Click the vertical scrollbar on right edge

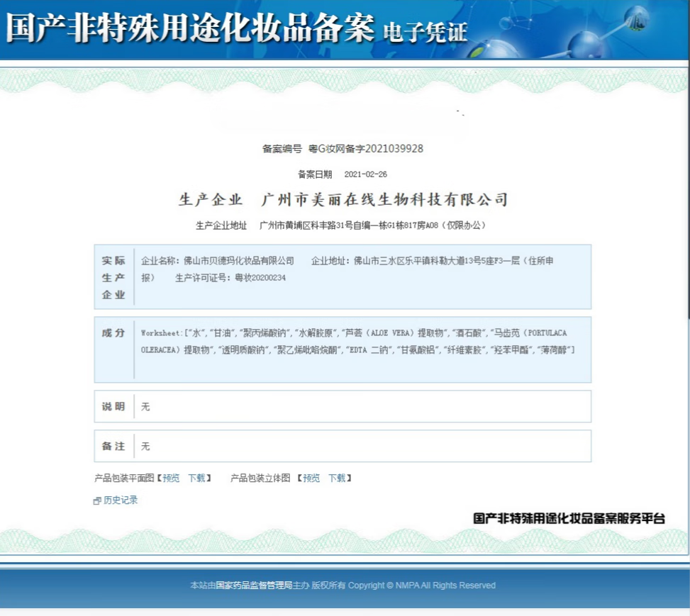click(x=686, y=213)
